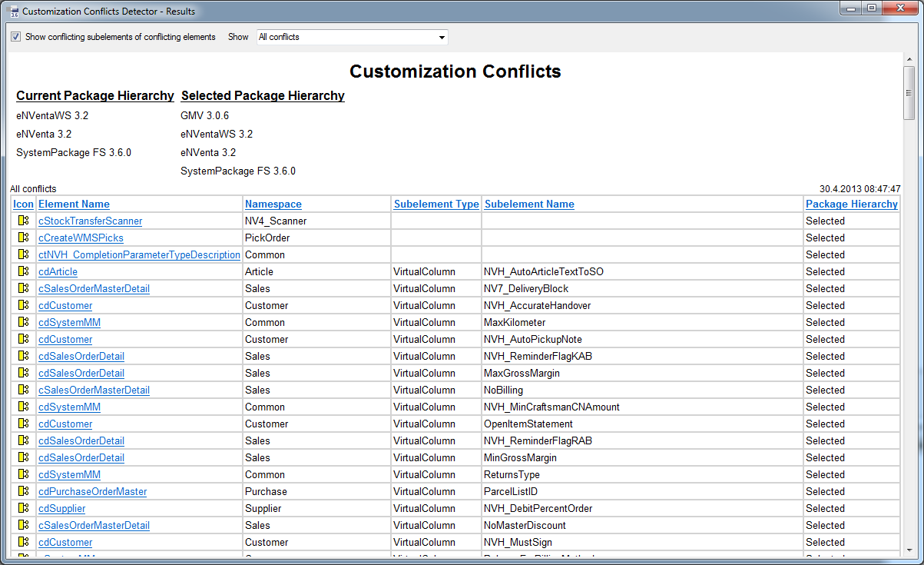
Task: Toggle Show conflicting subelements checkbox
Action: 15,37
